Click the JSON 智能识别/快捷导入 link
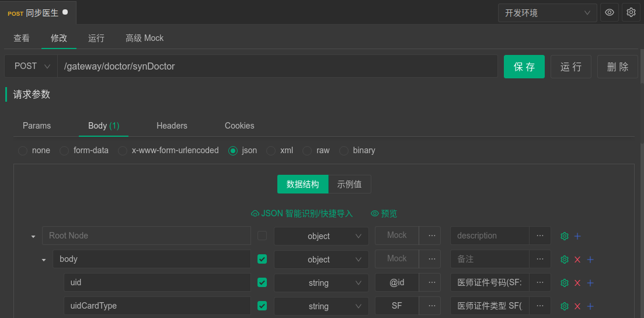 302,214
